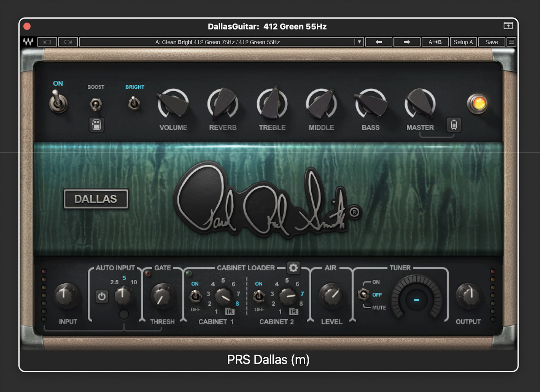The width and height of the screenshot is (540, 392).
Task: Click the Volume knob
Action: tap(173, 104)
